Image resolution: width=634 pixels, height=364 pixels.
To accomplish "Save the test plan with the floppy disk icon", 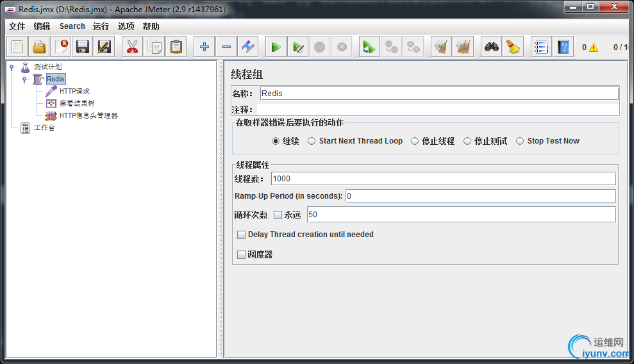I will point(83,47).
